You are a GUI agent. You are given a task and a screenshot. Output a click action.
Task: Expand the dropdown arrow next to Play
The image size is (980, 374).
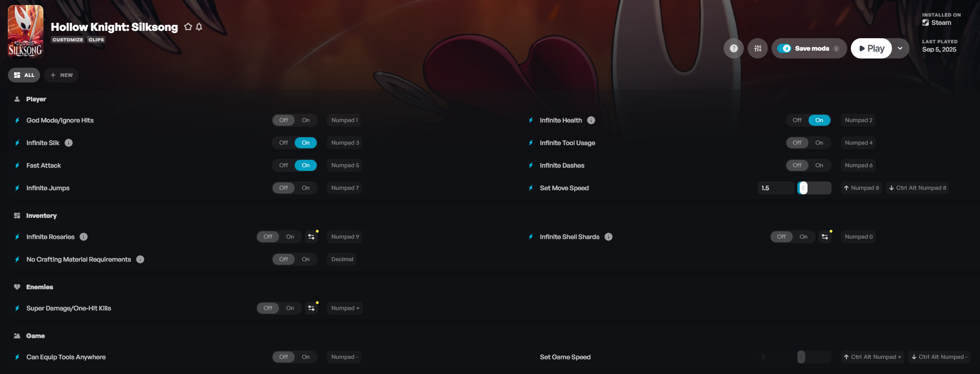click(x=900, y=48)
